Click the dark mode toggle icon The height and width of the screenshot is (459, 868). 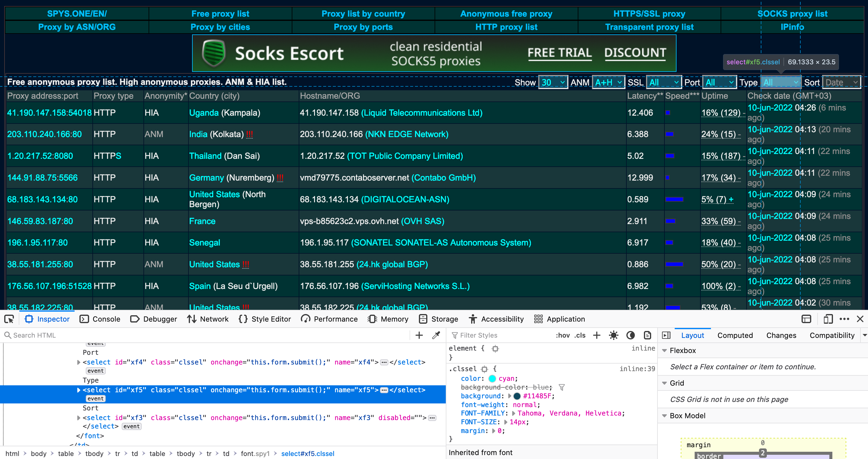[630, 335]
